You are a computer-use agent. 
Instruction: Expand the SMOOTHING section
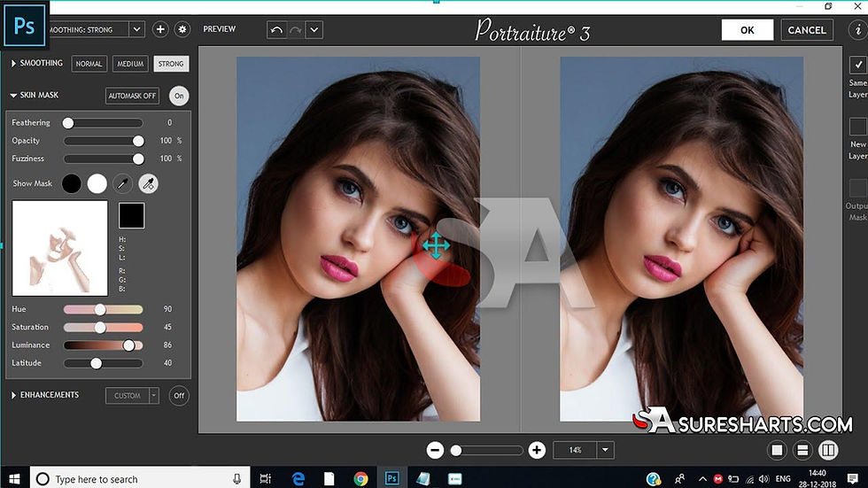pos(13,64)
